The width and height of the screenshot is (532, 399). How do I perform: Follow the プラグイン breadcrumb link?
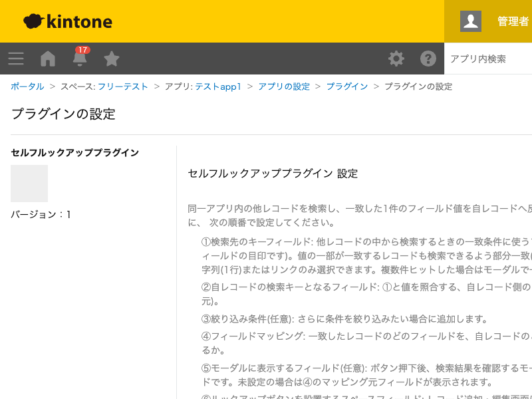click(x=347, y=86)
